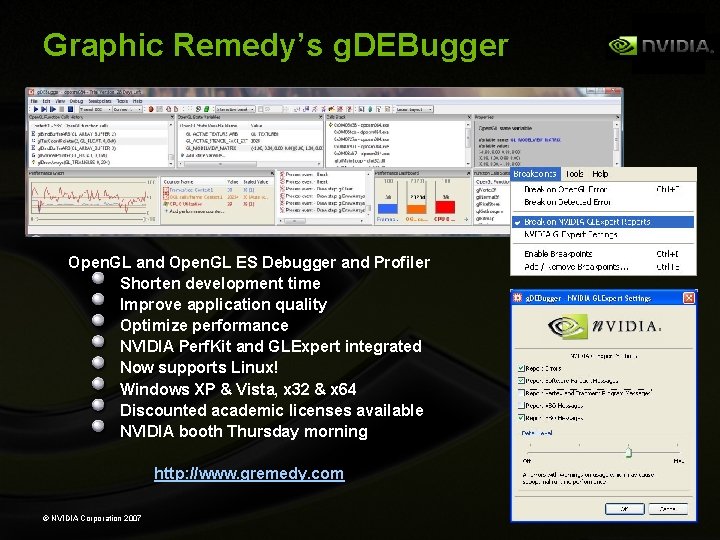Click the performance graph plot area
The image size is (720, 540).
click(90, 197)
